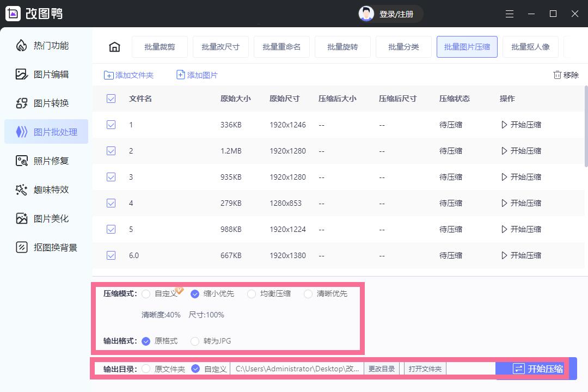Go to 图片美化 tools
The image size is (588, 392).
tap(46, 218)
